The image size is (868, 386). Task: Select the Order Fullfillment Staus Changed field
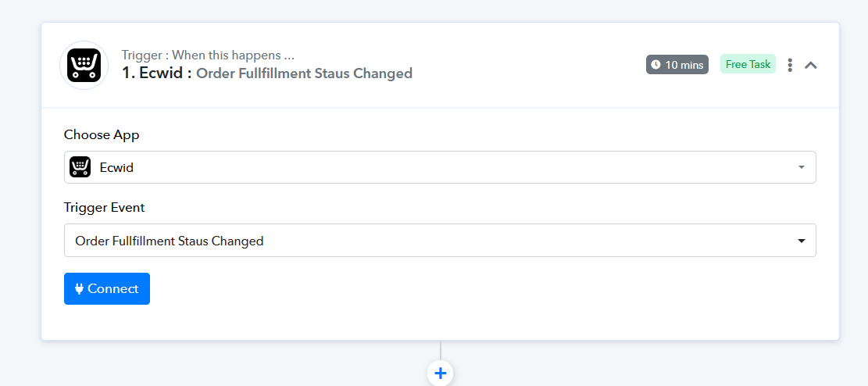click(440, 241)
